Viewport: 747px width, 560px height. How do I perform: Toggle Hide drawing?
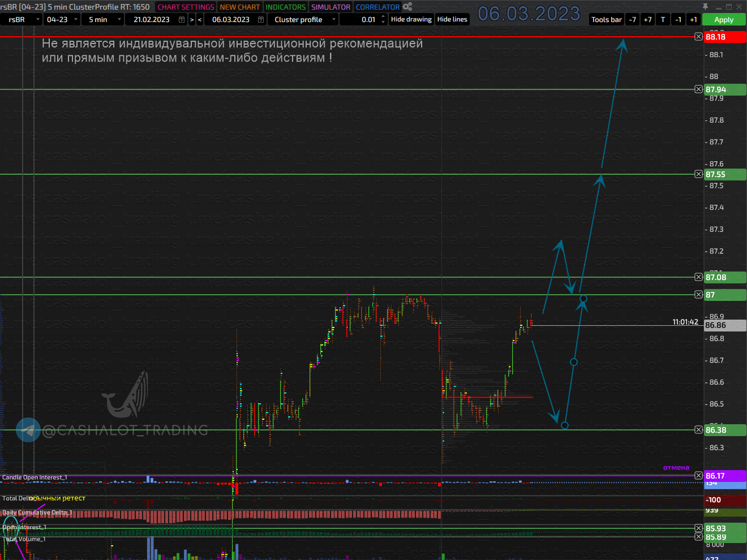[411, 19]
